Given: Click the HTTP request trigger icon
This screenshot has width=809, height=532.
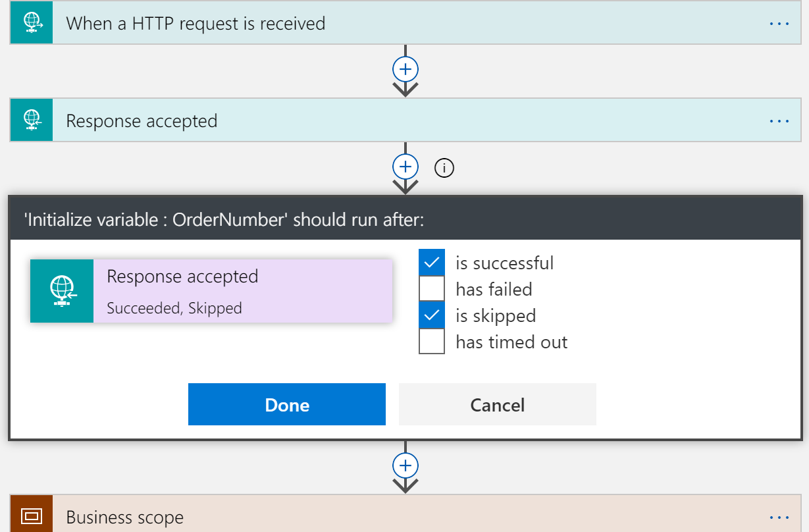Looking at the screenshot, I should tap(31, 22).
